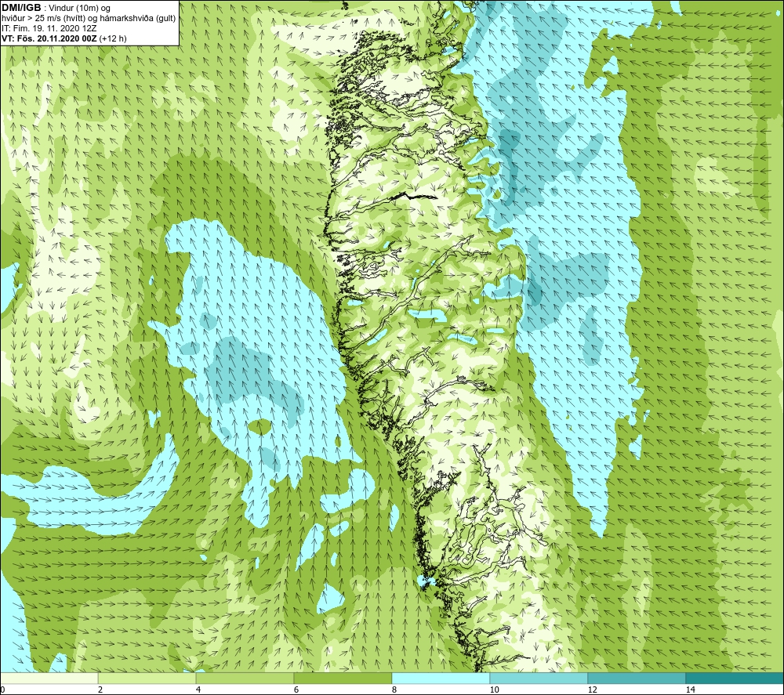The width and height of the screenshot is (784, 695).
Task: Click the 12–14 m/s teal legend segment
Action: click(637, 679)
